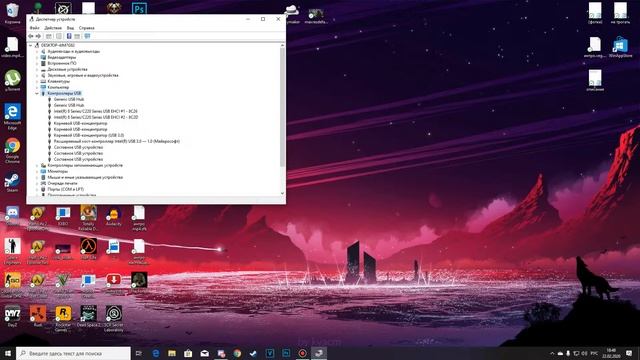The image size is (640, 360).
Task: Click the language indicator РУС
Action: point(594,353)
